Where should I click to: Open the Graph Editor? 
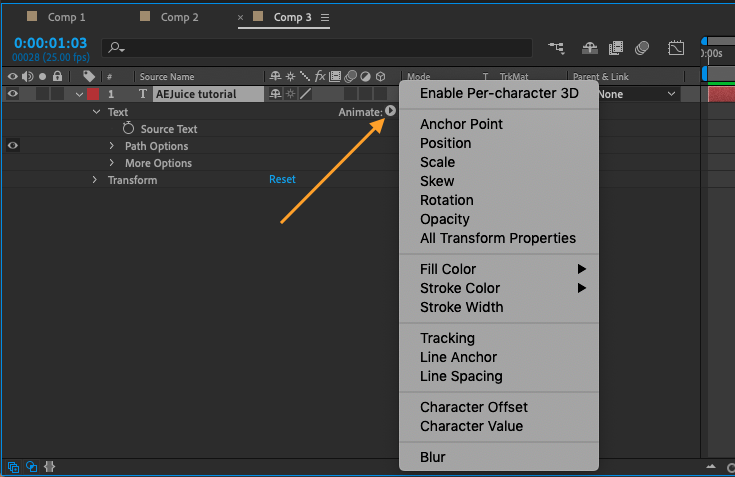pos(676,47)
